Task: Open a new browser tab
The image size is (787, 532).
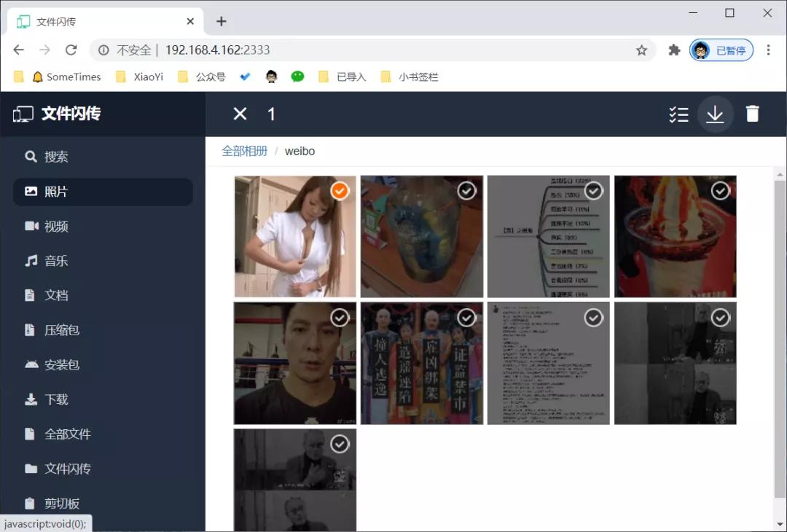Action: 222,21
